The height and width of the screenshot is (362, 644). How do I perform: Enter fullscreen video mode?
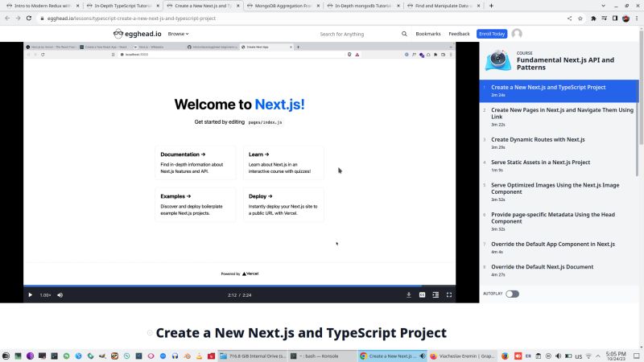point(449,294)
